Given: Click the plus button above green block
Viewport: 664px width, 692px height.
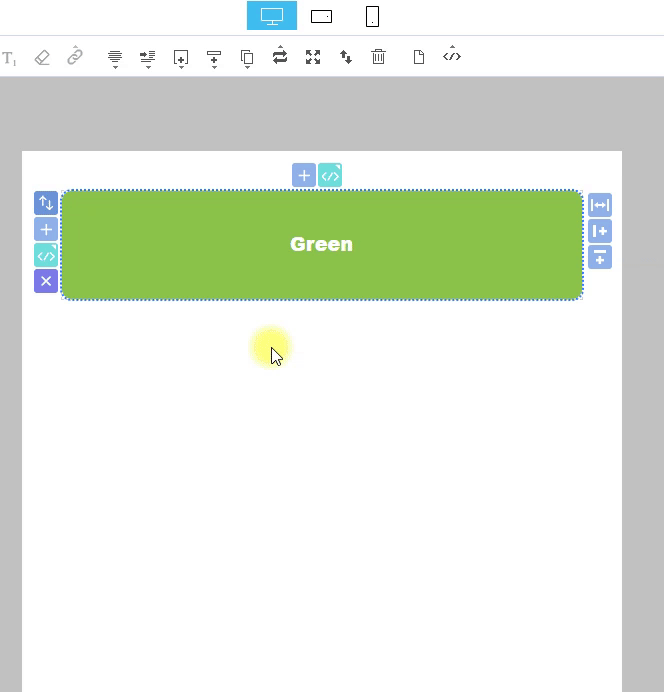Looking at the screenshot, I should click(304, 176).
